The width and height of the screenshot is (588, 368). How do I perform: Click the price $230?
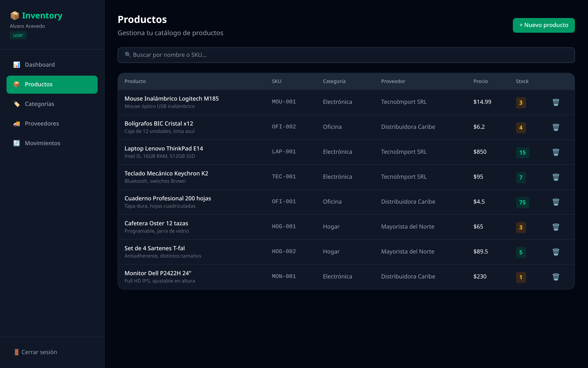tap(480, 276)
